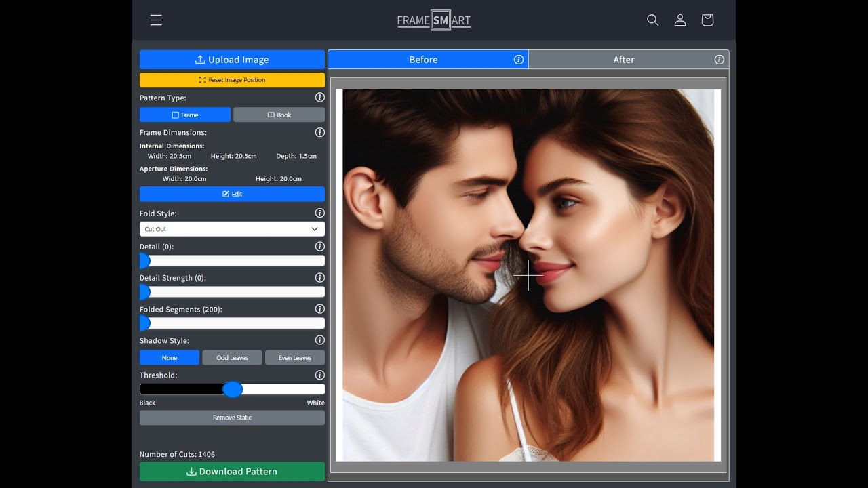Screen dimensions: 868x488
Task: Click the Folded Segments slider handle
Action: point(144,323)
